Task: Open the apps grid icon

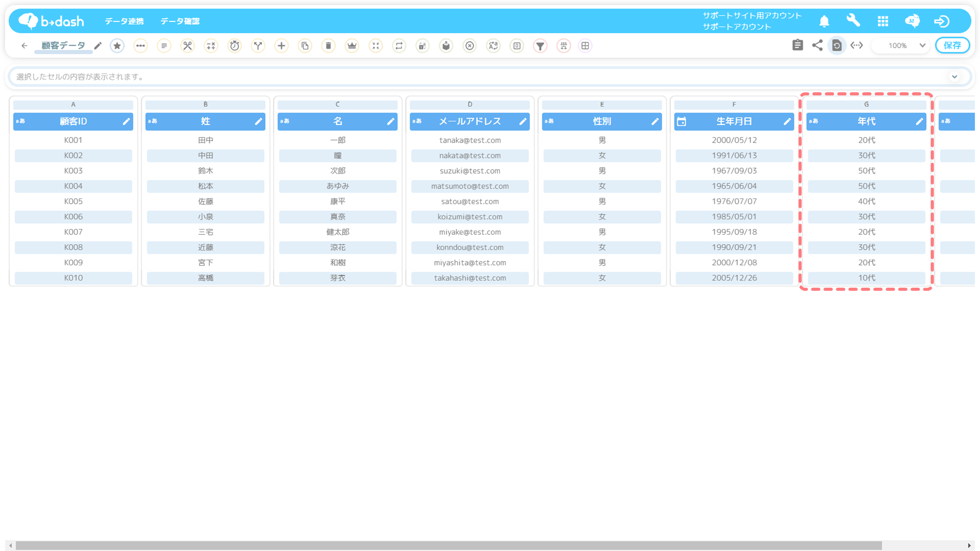Action: pyautogui.click(x=883, y=21)
